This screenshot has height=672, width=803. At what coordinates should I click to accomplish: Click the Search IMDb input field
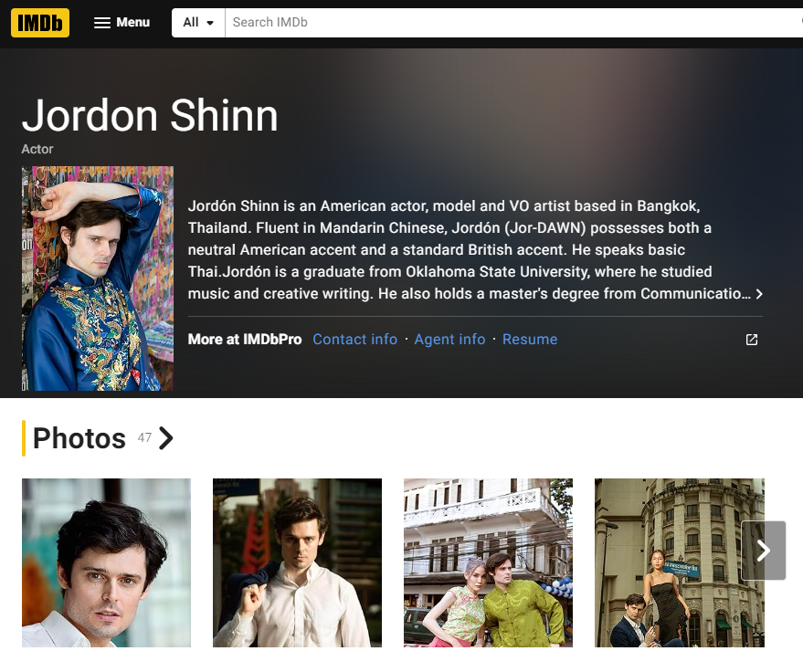513,23
